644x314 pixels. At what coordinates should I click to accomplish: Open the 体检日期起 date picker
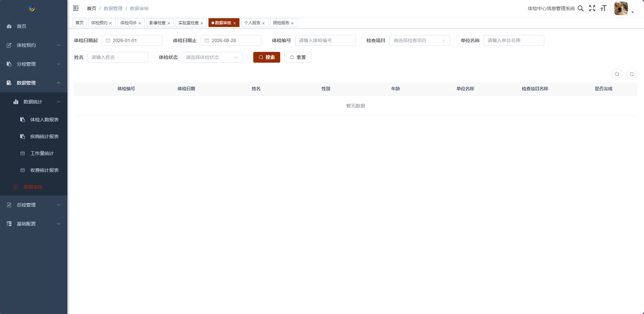[x=132, y=40]
